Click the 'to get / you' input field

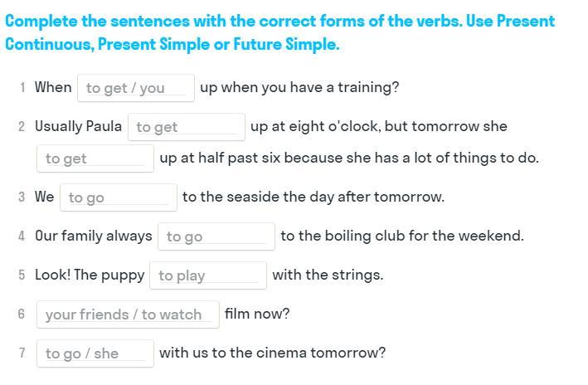pos(136,88)
